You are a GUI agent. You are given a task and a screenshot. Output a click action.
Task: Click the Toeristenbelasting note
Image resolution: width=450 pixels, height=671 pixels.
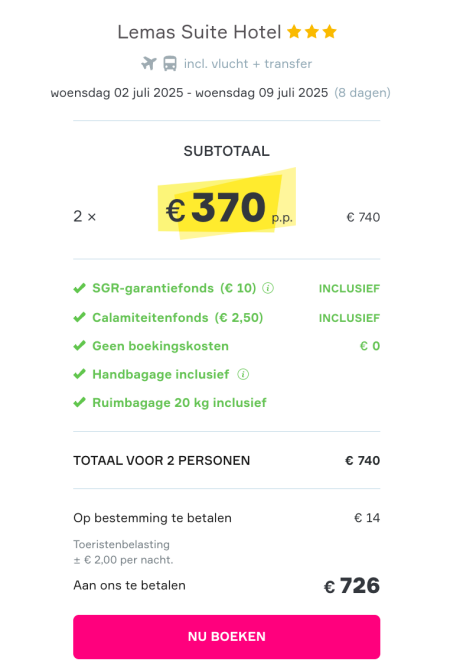(123, 552)
